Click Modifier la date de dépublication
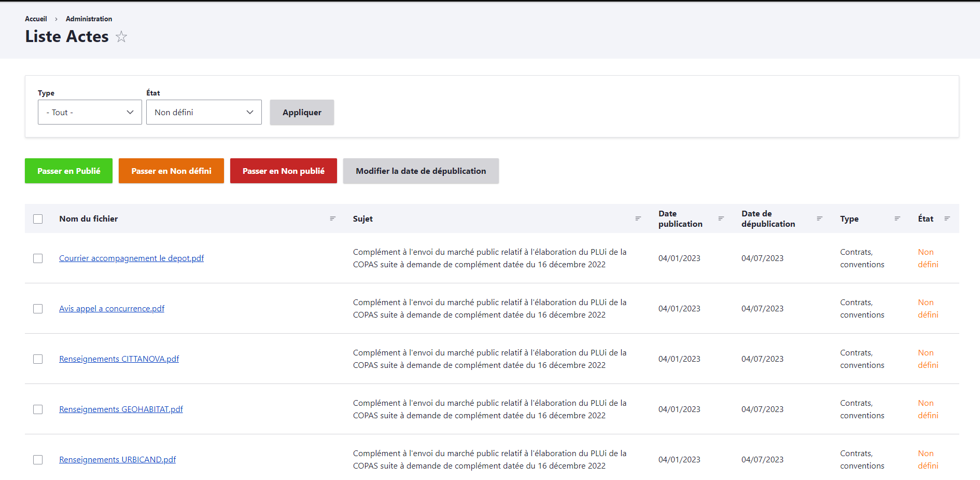The image size is (980, 480). pos(421,171)
